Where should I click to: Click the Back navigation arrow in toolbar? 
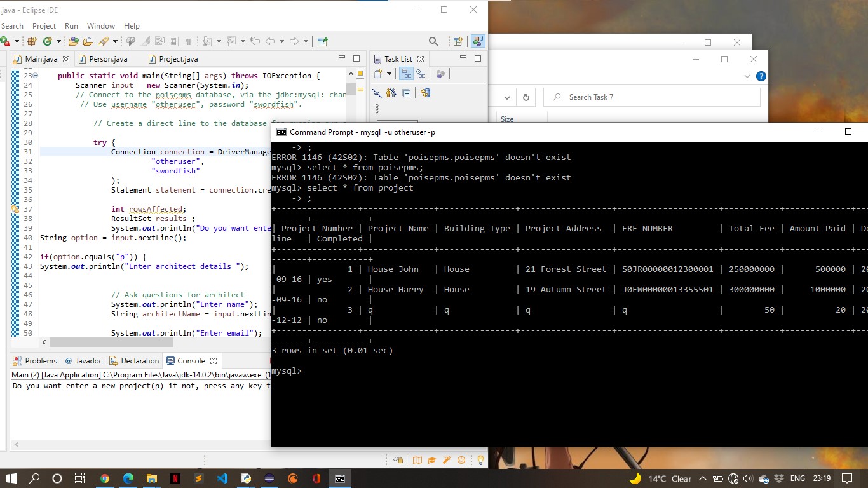(270, 41)
